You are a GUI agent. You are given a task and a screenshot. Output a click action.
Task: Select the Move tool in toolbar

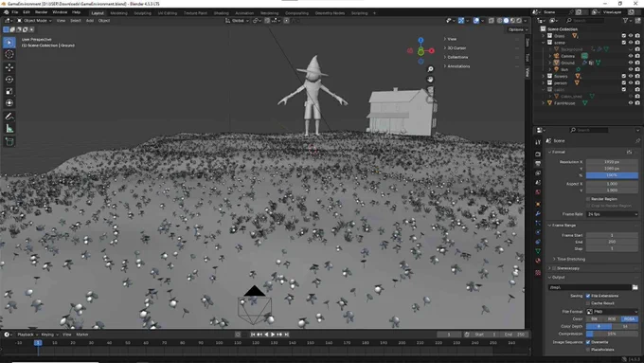point(9,67)
